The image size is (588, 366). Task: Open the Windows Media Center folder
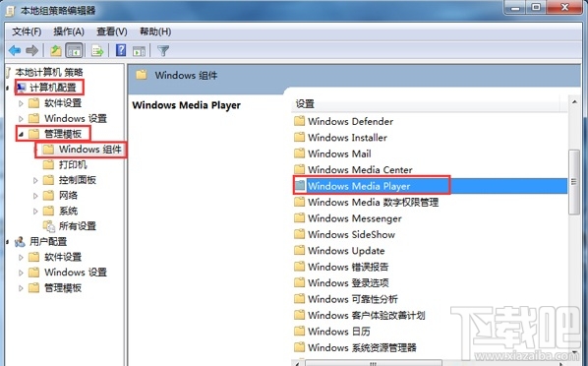tap(360, 169)
